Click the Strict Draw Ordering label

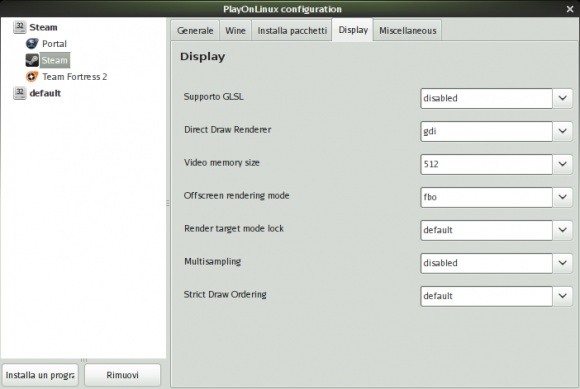225,294
